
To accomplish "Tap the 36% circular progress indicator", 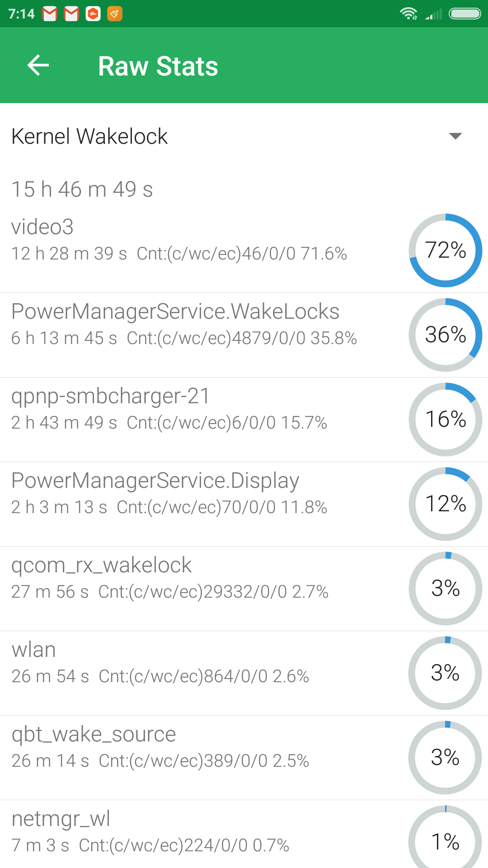I will point(446,335).
